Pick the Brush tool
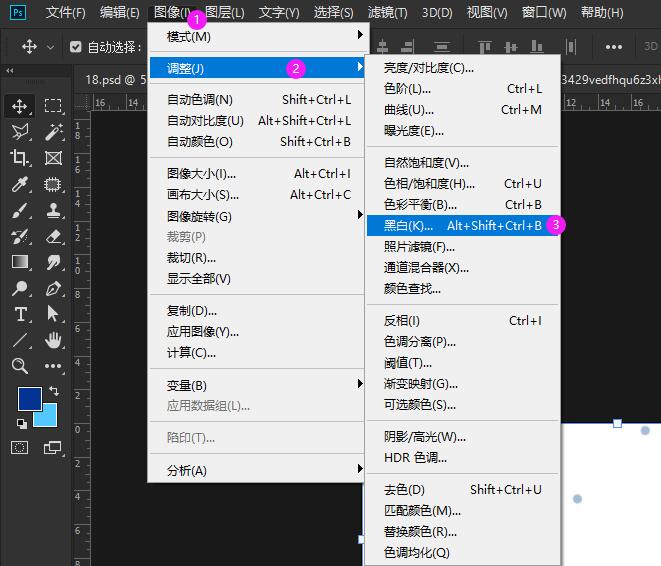 (x=19, y=210)
